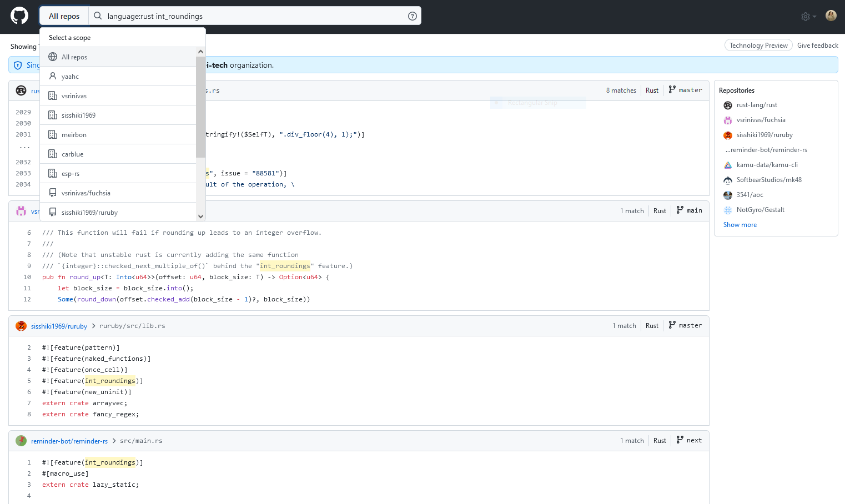This screenshot has height=504, width=845.
Task: Click sisshiki1969 avatar in ruruby result
Action: [x=21, y=326]
